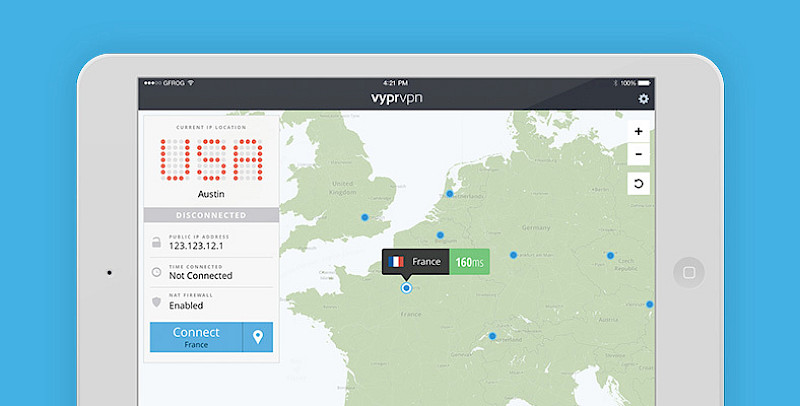800x406 pixels.
Task: Open server locations via pin icon
Action: tap(258, 337)
